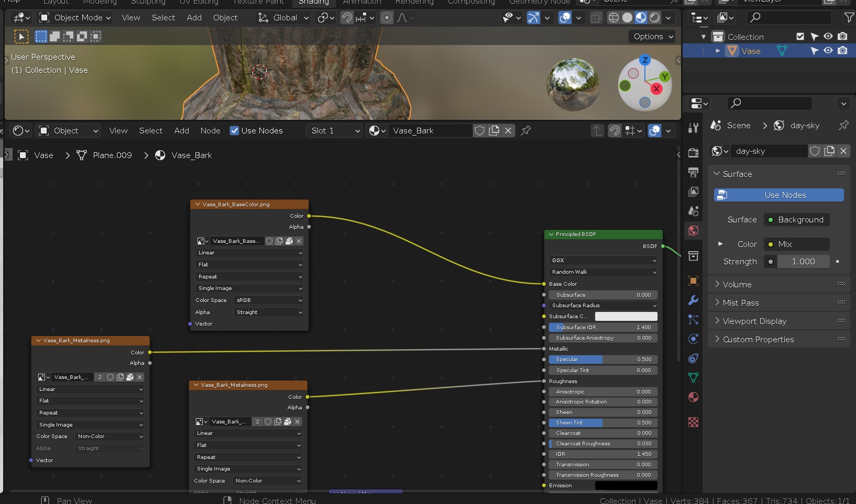Click Subsurface Color white swatch
Viewport: 856px width, 504px height.
(x=626, y=316)
